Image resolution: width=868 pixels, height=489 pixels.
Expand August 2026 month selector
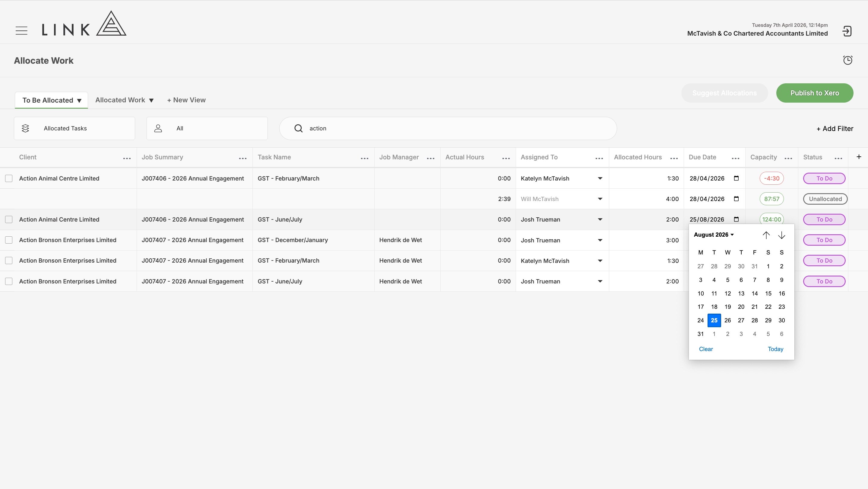(x=714, y=235)
